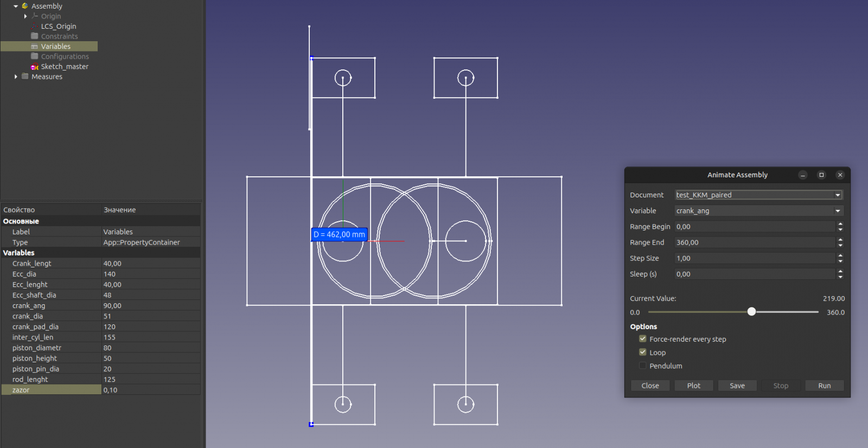Select the Sketch_master sketch icon
Image resolution: width=868 pixels, height=448 pixels.
tap(35, 67)
